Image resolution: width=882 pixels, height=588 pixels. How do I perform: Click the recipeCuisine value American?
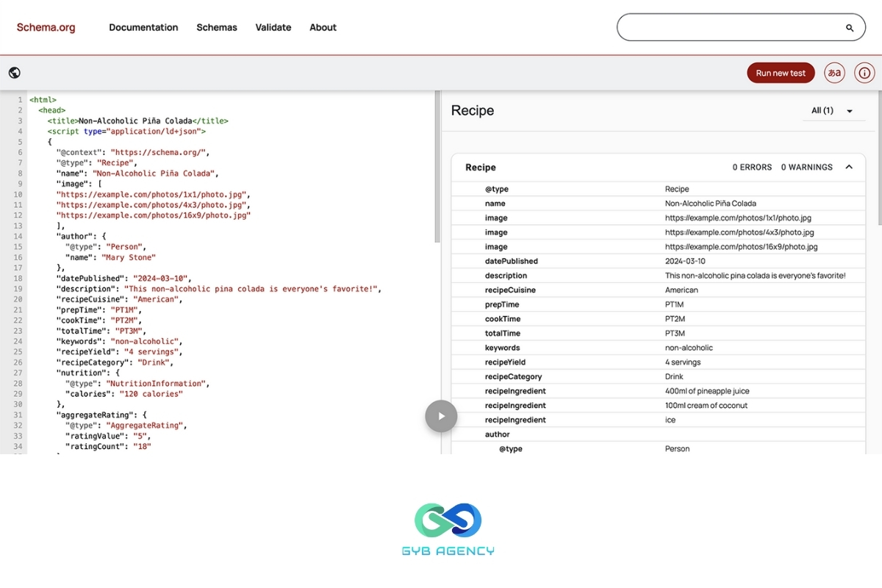(x=681, y=290)
